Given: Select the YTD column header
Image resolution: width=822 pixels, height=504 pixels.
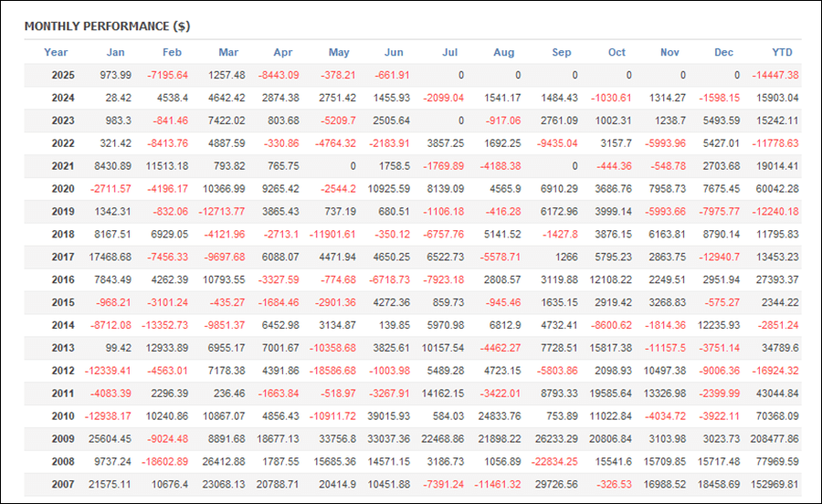Looking at the screenshot, I should 782,52.
